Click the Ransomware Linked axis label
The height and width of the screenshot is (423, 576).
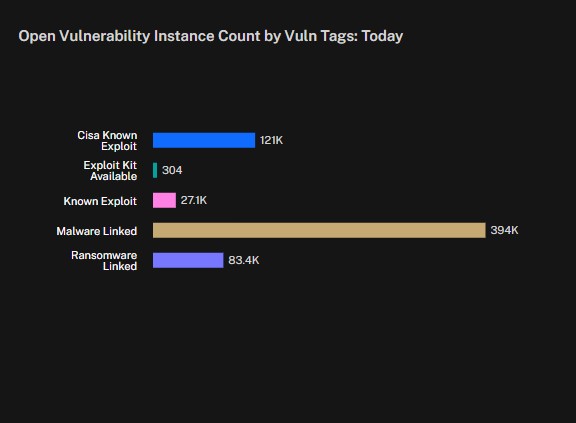tap(104, 261)
